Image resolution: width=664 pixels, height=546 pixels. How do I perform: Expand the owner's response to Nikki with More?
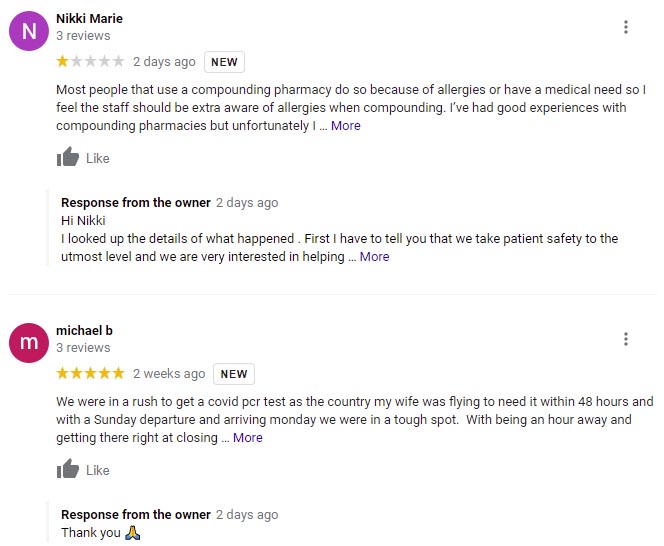pos(374,257)
